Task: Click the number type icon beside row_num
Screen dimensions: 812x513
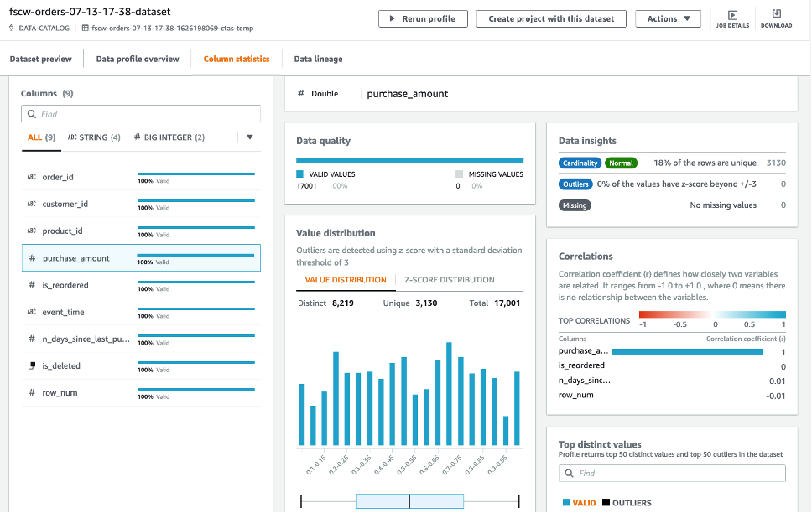Action: tap(32, 393)
